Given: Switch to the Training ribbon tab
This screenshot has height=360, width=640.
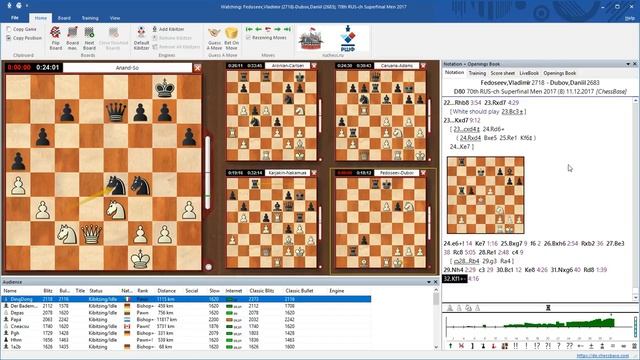Looking at the screenshot, I should click(90, 18).
